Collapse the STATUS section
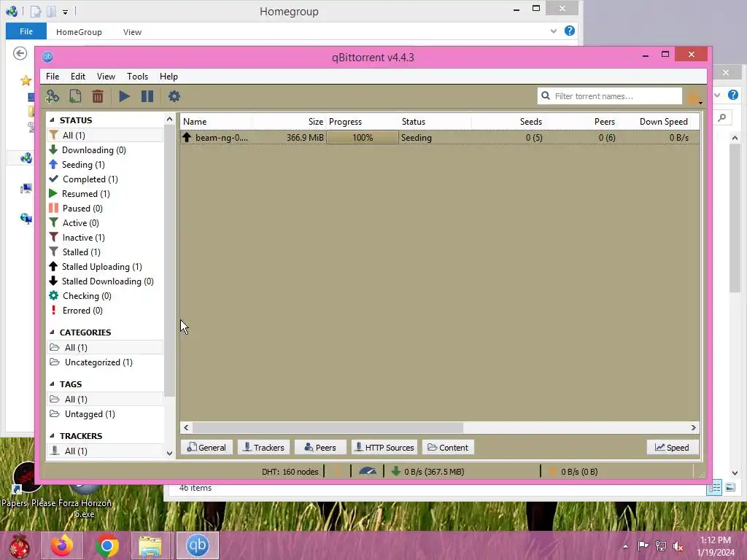 click(x=52, y=120)
